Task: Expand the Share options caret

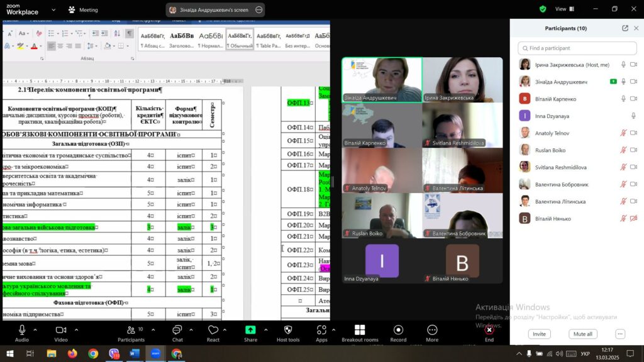Action: (x=266, y=329)
